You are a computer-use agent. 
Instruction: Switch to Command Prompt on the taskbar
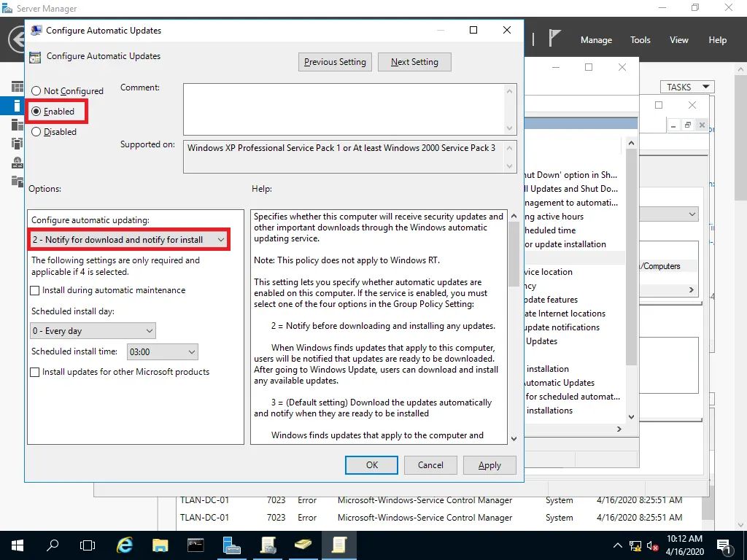coord(196,545)
